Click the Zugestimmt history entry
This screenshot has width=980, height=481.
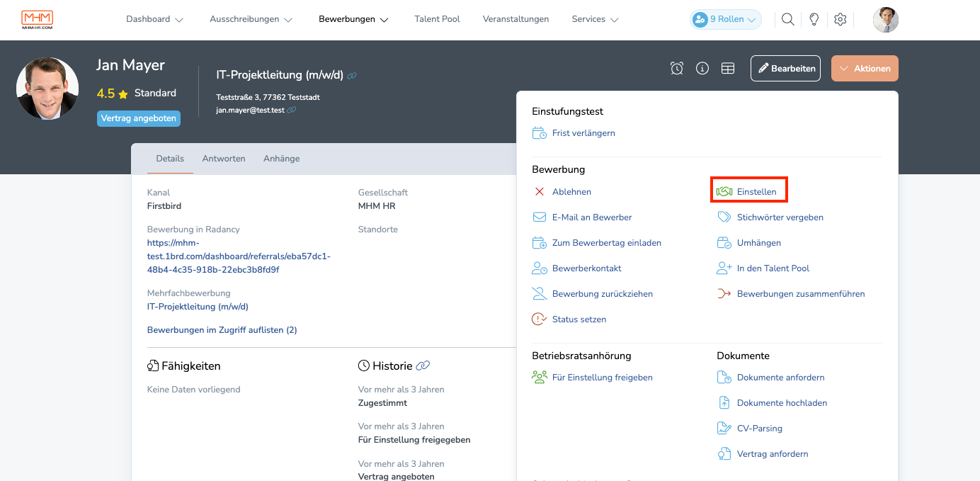click(382, 403)
